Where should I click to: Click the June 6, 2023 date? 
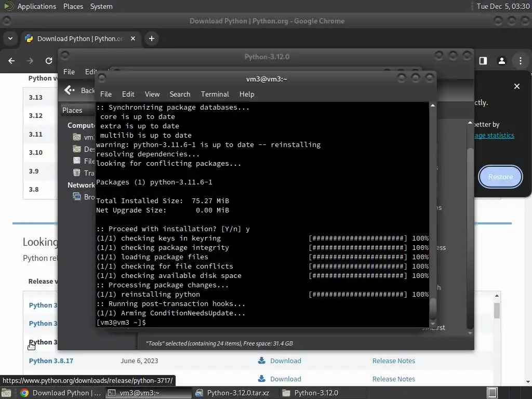[139, 361]
